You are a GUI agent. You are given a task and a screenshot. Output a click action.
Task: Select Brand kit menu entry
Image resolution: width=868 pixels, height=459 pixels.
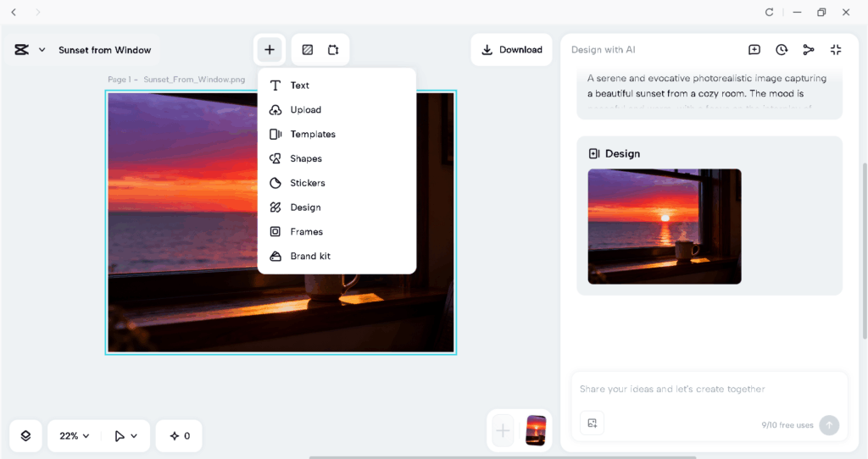[310, 257]
